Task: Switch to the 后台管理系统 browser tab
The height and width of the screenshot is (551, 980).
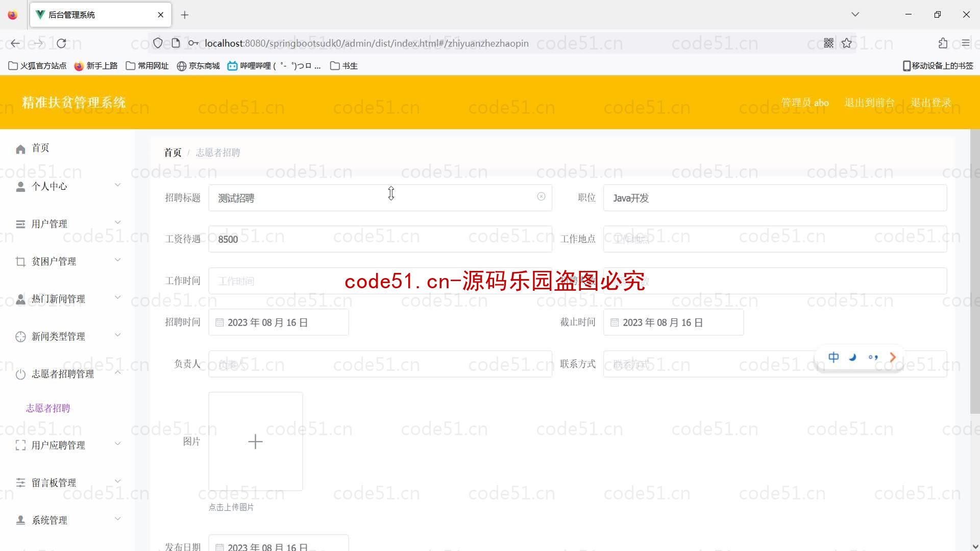Action: (101, 15)
